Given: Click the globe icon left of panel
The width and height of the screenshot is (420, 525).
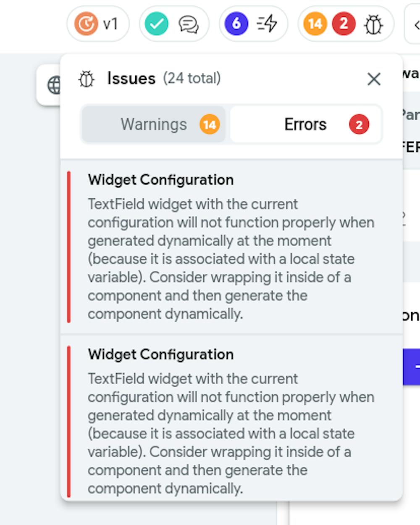Looking at the screenshot, I should pos(54,85).
